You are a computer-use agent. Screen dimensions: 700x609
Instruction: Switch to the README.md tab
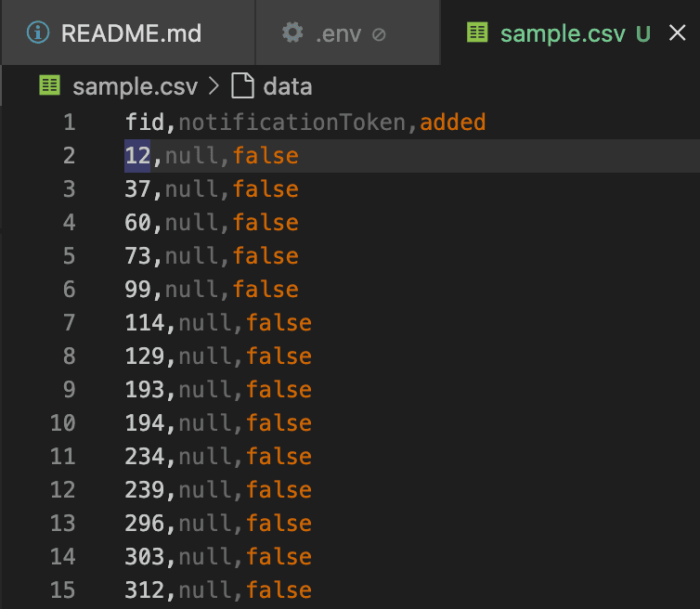[128, 33]
